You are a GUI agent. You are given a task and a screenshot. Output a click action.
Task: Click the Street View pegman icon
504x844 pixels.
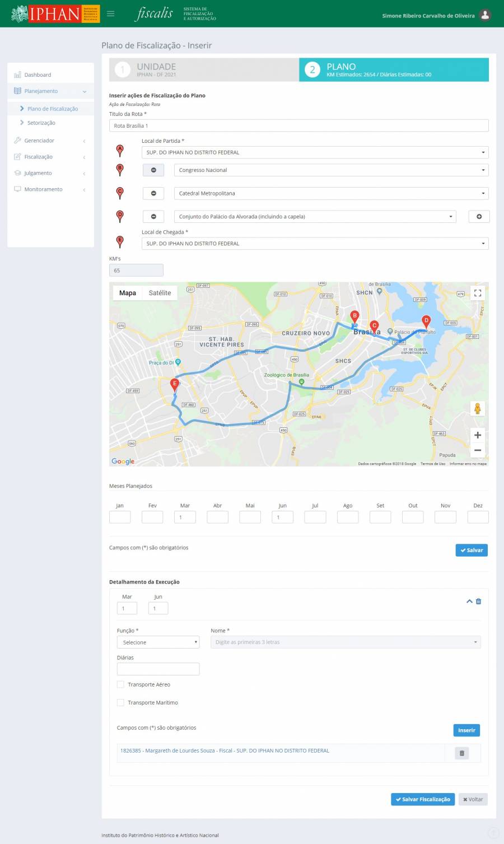tap(477, 409)
